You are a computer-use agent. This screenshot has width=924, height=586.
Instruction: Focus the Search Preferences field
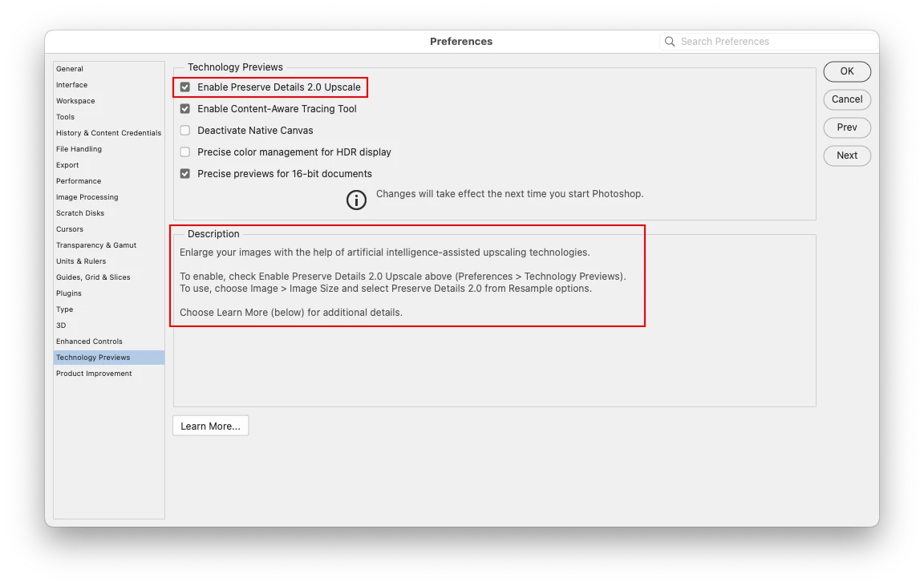(769, 41)
